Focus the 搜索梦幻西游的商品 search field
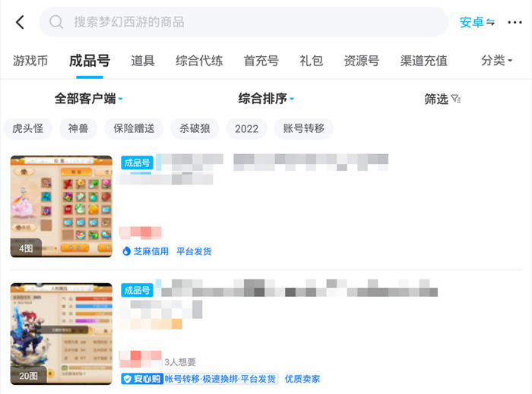The width and height of the screenshot is (532, 394). (x=244, y=22)
